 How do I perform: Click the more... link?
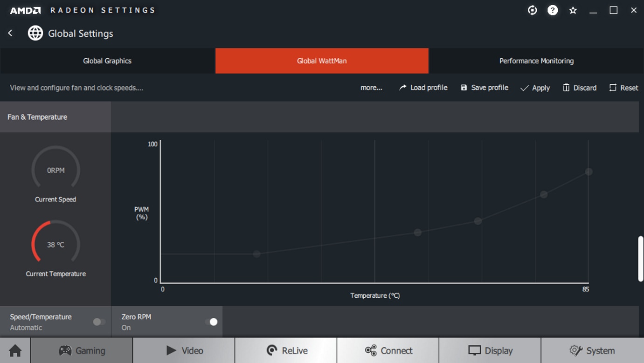tap(371, 88)
